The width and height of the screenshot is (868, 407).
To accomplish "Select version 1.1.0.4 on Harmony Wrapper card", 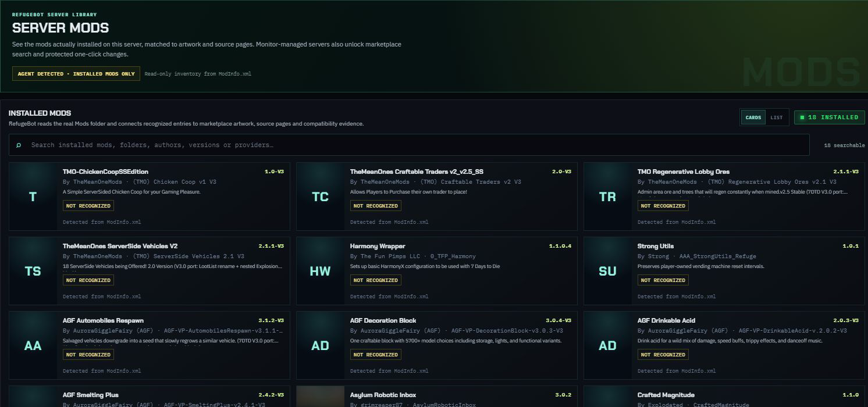I will [560, 246].
